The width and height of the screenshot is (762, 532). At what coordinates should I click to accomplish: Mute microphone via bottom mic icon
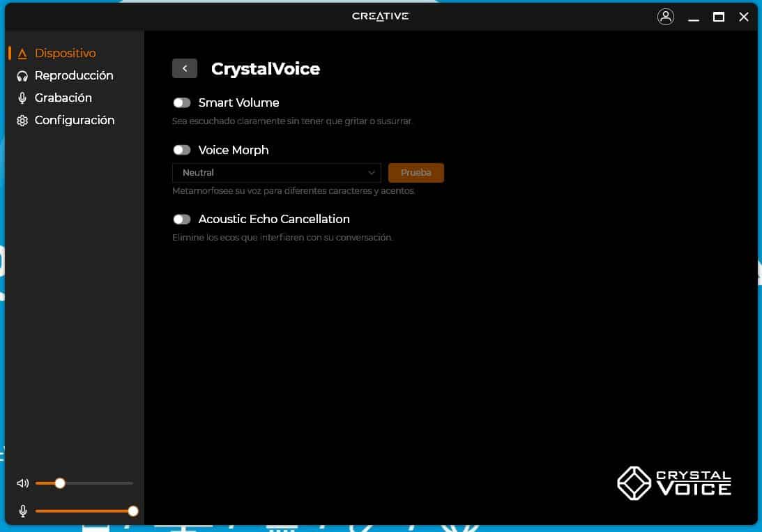coord(23,510)
